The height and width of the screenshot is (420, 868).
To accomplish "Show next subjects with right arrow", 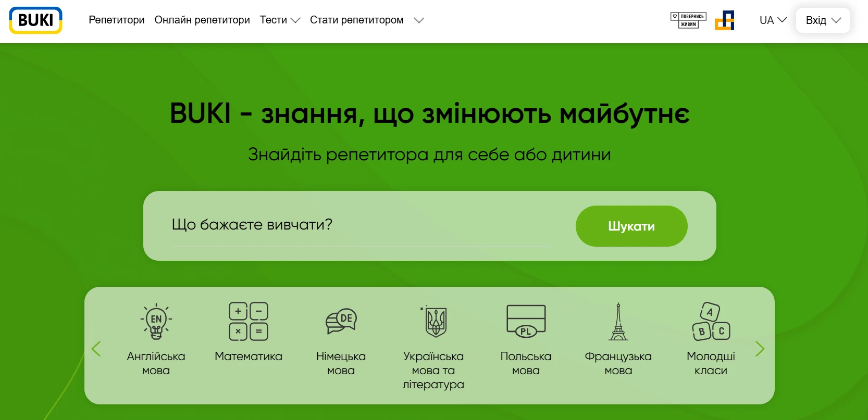I will coord(760,349).
